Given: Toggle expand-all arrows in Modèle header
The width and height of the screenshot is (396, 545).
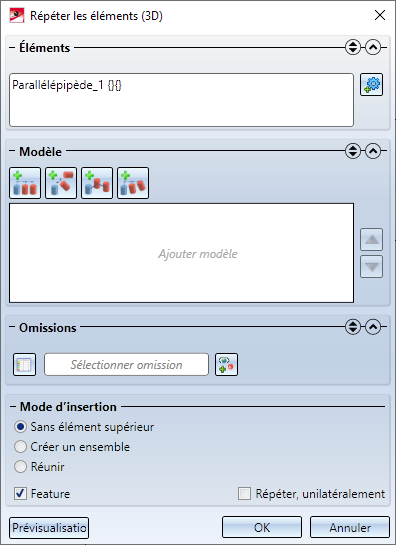Looking at the screenshot, I should (x=353, y=151).
